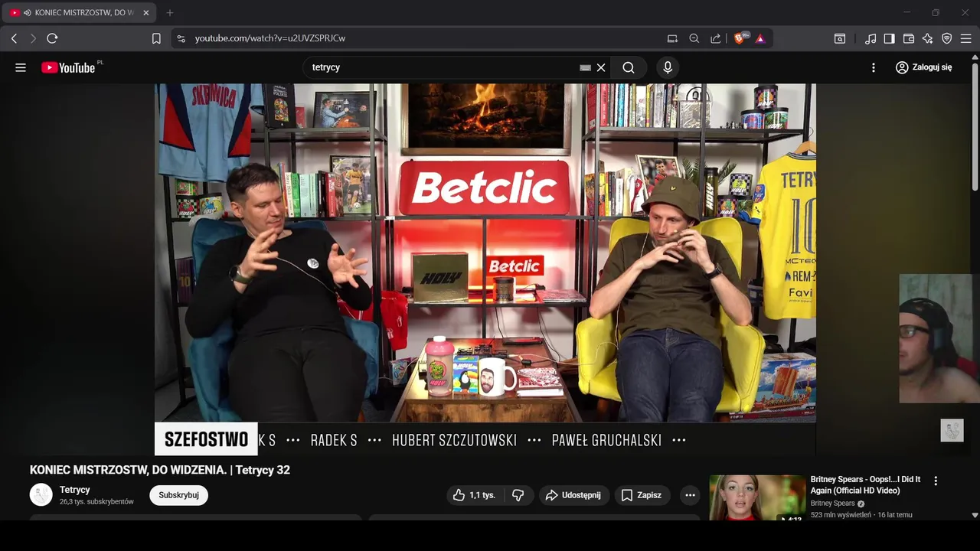Open the Brave Wallet icon
980x551 pixels.
coord(909,38)
